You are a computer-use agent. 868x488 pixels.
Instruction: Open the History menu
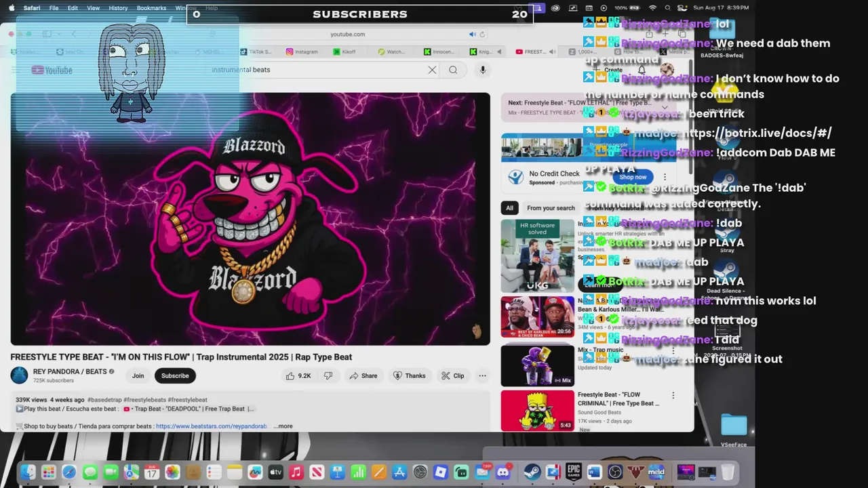(118, 8)
